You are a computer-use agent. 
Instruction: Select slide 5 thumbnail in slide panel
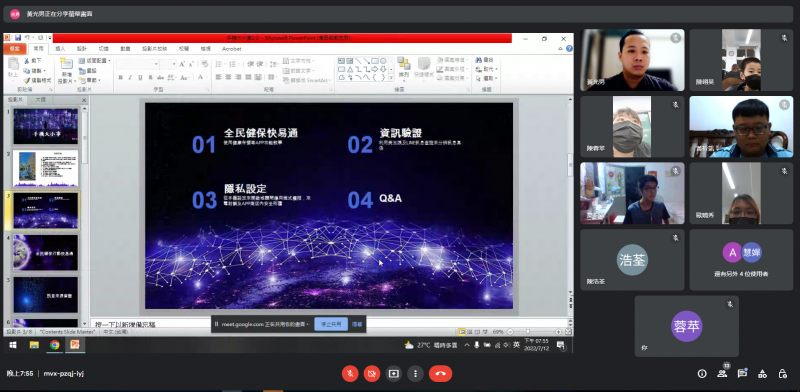pyautogui.click(x=45, y=295)
